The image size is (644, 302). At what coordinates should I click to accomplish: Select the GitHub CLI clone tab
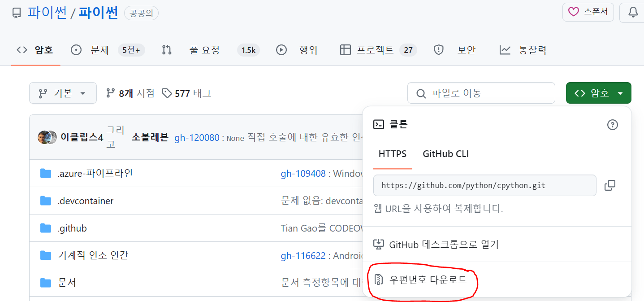point(446,154)
